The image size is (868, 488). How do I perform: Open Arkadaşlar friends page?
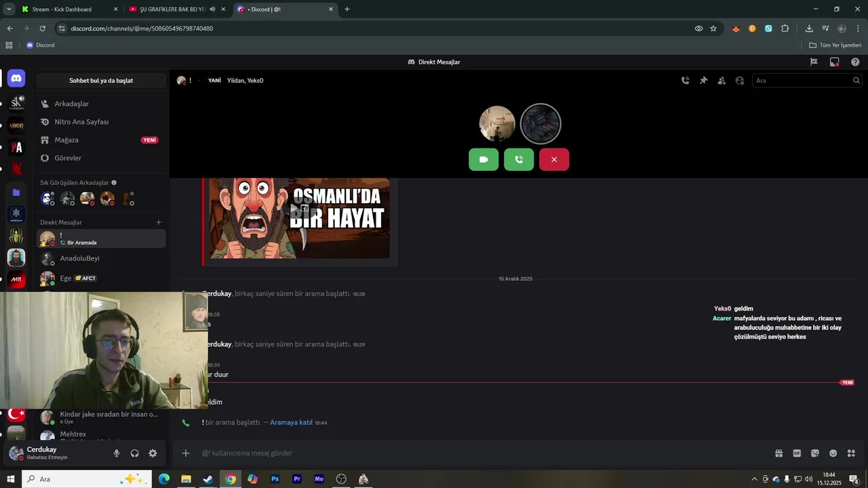coord(101,104)
